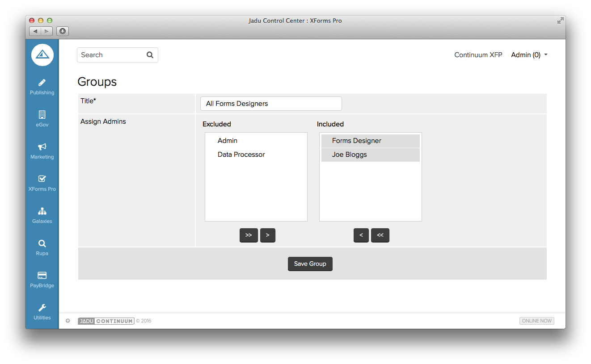
Task: Select Forms Designer in Included list
Action: [356, 141]
